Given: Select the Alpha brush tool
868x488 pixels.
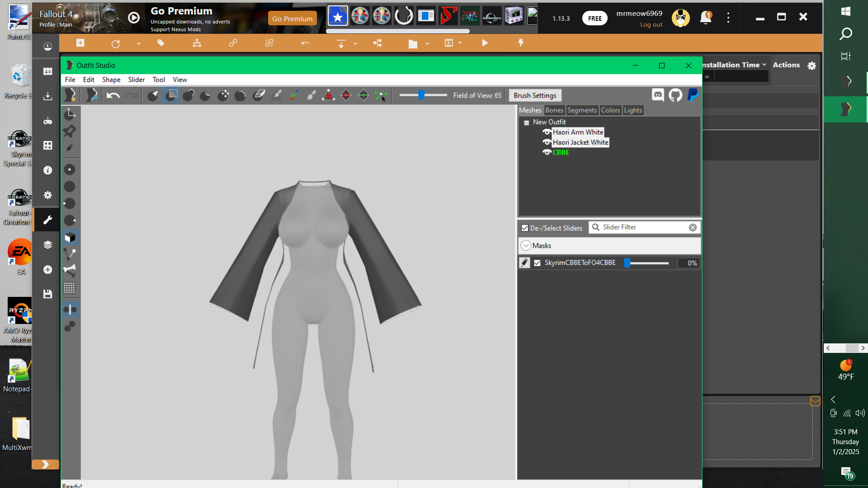Looking at the screenshot, I should click(x=311, y=95).
